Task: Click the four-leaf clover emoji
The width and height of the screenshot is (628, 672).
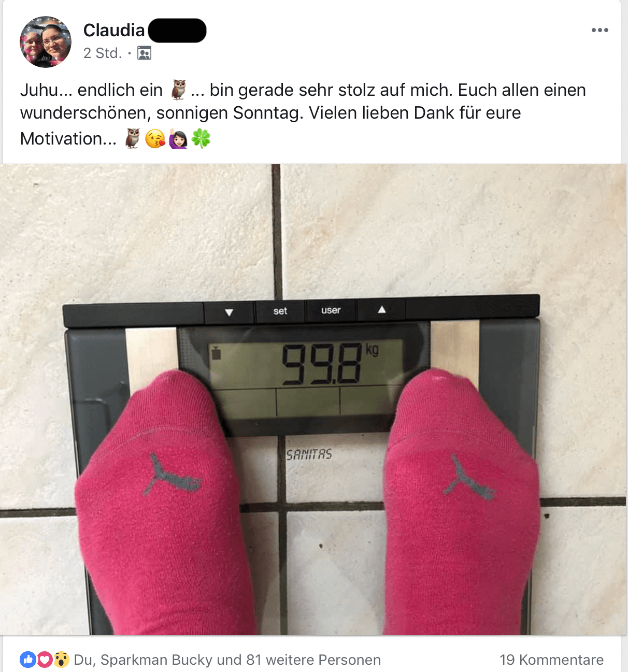Action: 201,138
